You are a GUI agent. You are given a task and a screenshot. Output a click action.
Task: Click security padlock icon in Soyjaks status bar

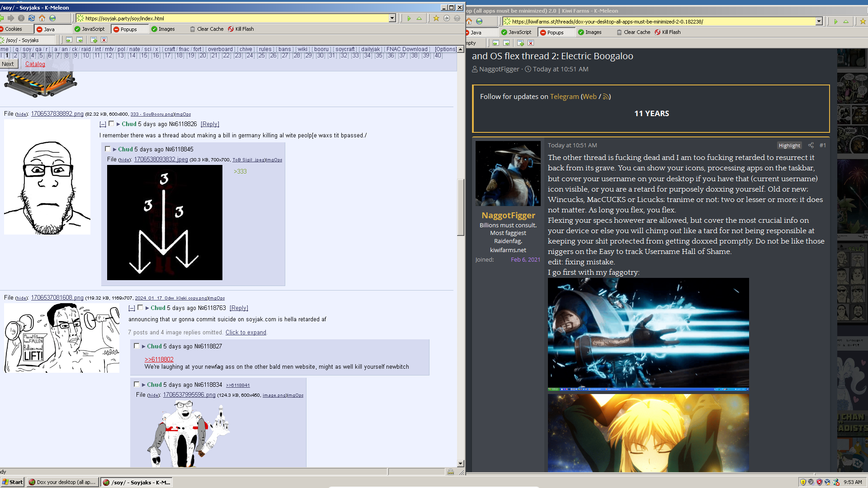pos(451,472)
